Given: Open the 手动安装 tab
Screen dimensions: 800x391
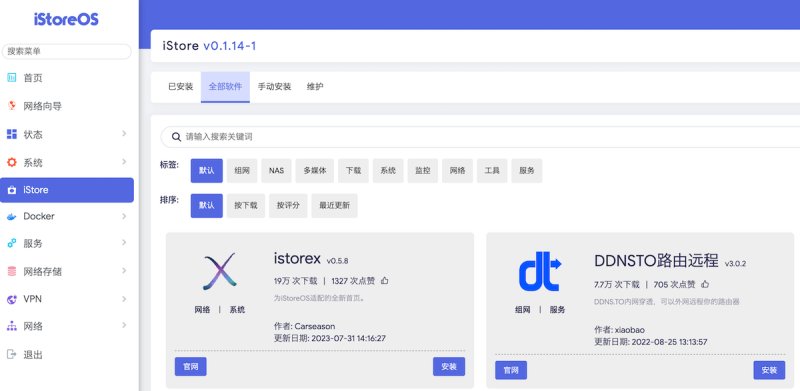Looking at the screenshot, I should [274, 87].
